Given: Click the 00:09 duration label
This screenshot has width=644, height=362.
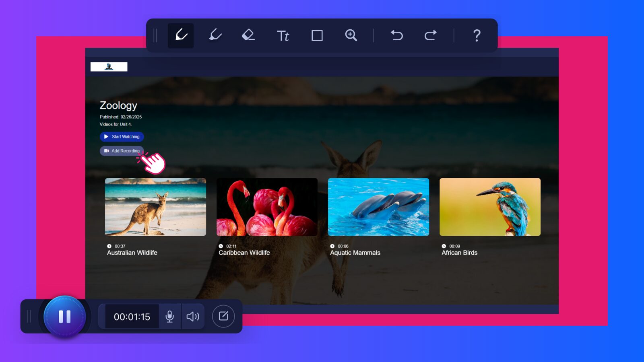Looking at the screenshot, I should coord(454,246).
